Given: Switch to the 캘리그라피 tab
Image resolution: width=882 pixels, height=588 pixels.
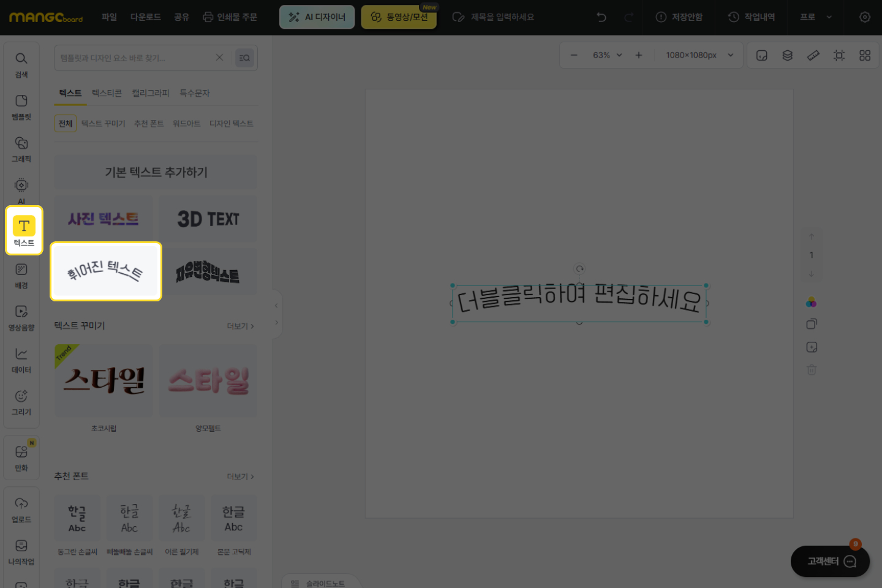Looking at the screenshot, I should (x=151, y=93).
